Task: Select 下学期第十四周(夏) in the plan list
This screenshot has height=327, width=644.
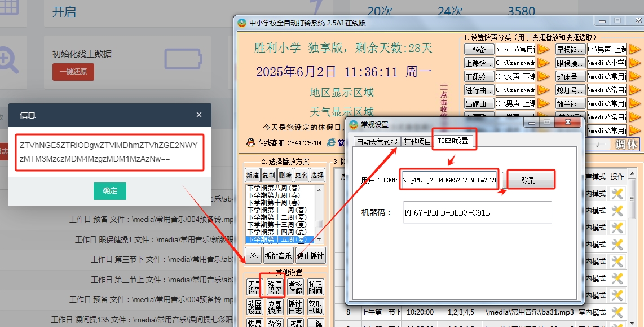Action: point(280,232)
